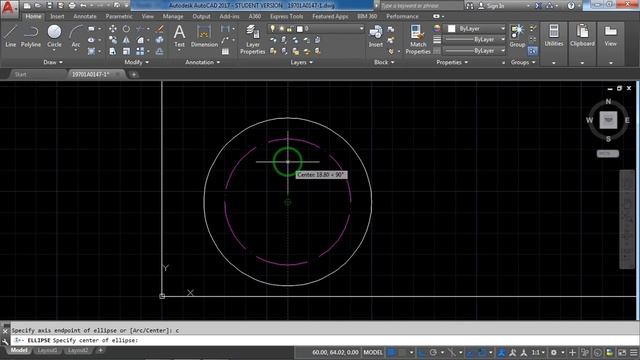Click the View panel button
Image resolution: width=640 pixels, height=360 pixels.
pyautogui.click(x=610, y=36)
